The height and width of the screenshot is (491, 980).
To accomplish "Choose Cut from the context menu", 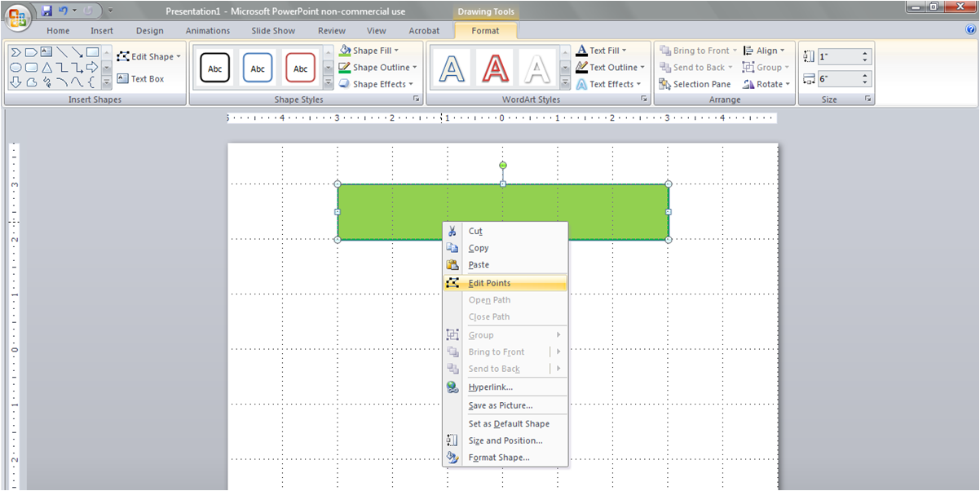I will point(505,231).
